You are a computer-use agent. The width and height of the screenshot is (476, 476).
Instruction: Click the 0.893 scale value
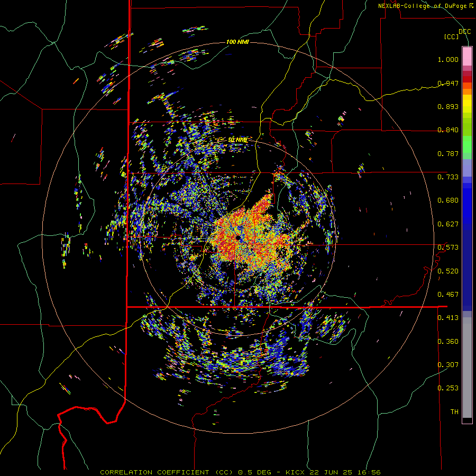coord(448,106)
